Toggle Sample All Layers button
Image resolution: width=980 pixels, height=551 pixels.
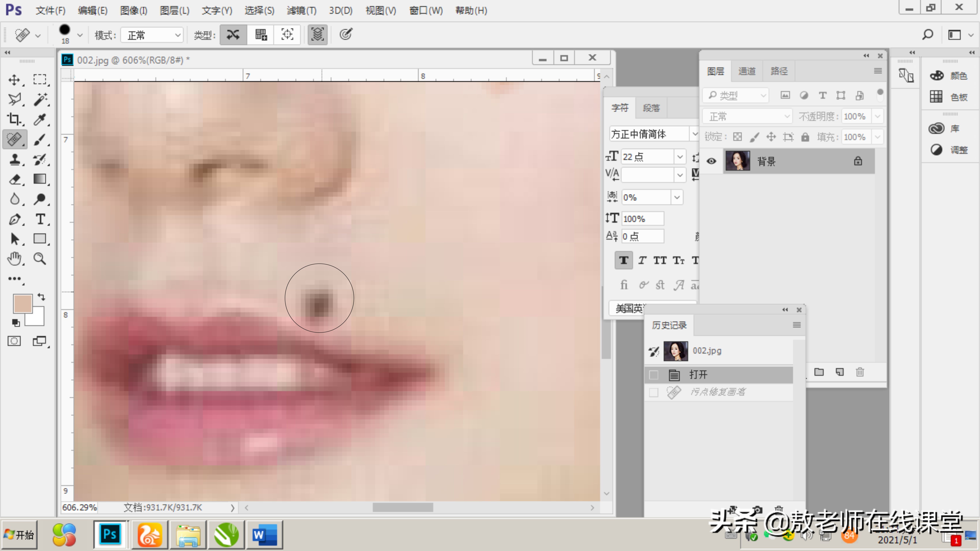tap(317, 35)
